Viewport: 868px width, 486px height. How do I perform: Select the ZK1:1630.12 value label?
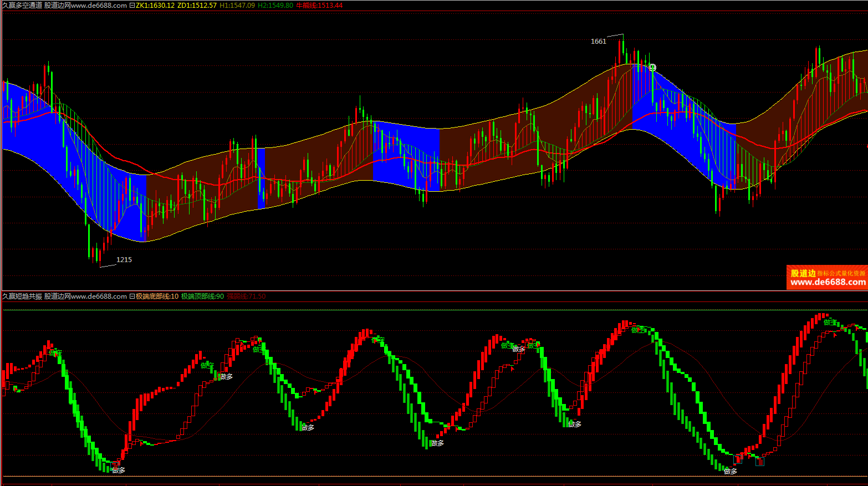(155, 6)
